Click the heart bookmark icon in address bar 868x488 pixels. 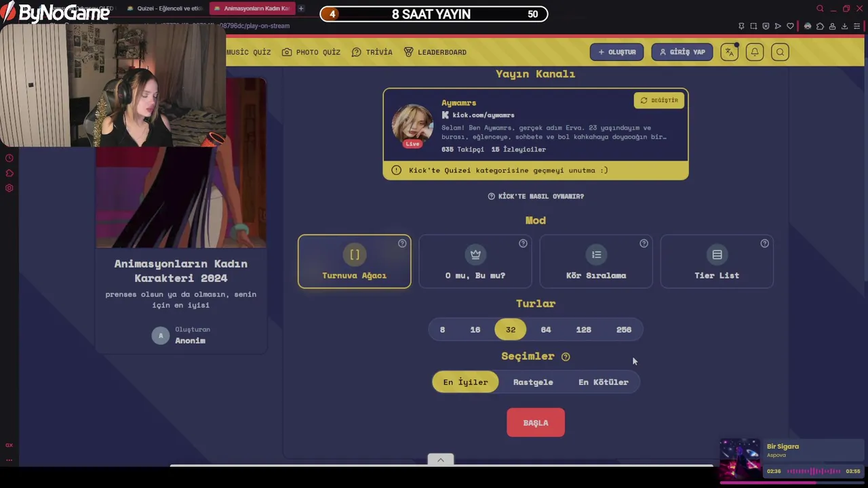tap(790, 26)
